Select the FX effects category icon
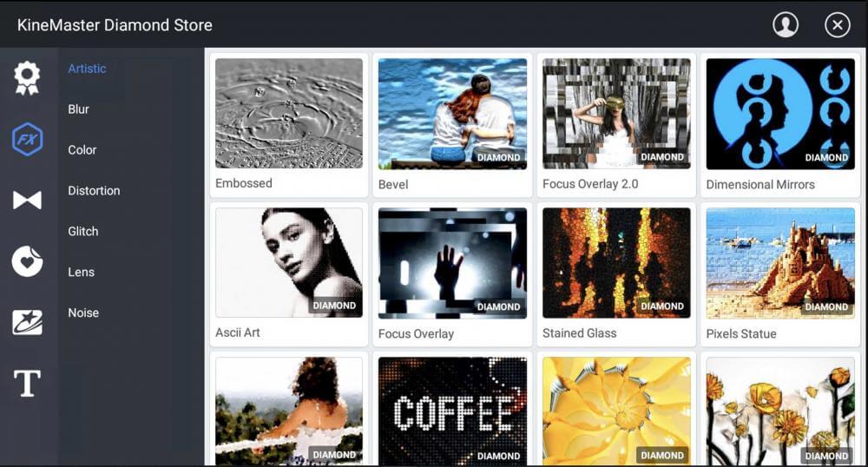 (27, 139)
